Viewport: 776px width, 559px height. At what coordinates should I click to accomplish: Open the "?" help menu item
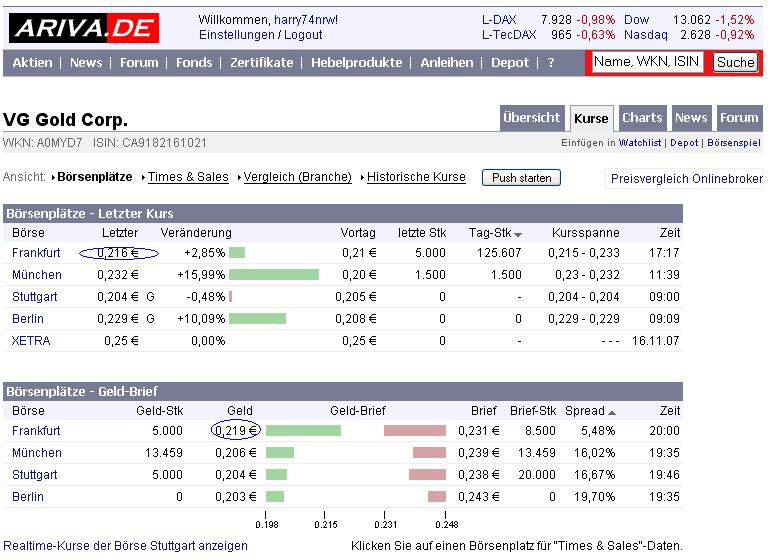point(550,62)
